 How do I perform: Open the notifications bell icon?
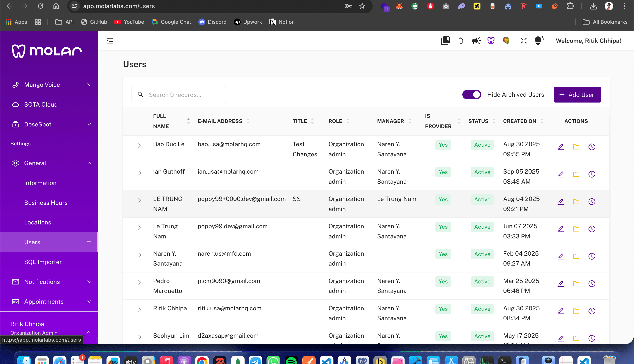point(461,41)
